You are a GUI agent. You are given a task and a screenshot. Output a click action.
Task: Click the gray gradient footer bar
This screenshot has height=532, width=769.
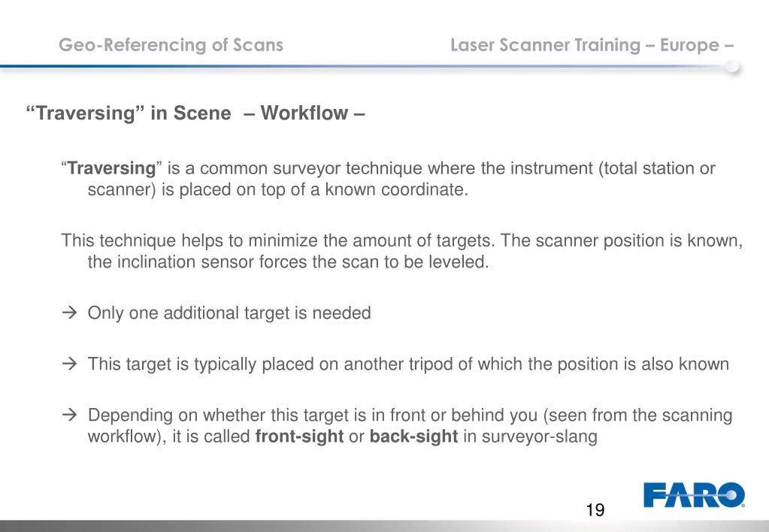385,526
